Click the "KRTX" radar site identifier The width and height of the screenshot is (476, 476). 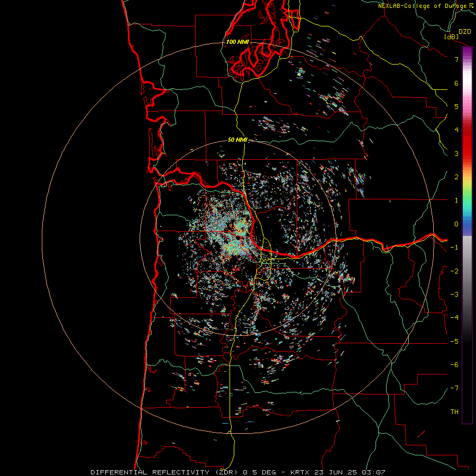[300, 472]
